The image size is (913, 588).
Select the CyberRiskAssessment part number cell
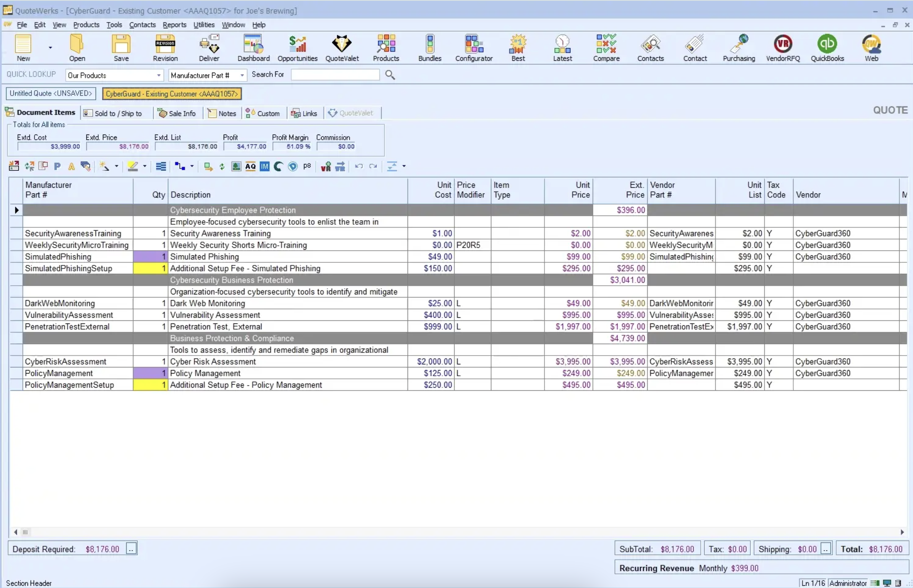(78, 362)
